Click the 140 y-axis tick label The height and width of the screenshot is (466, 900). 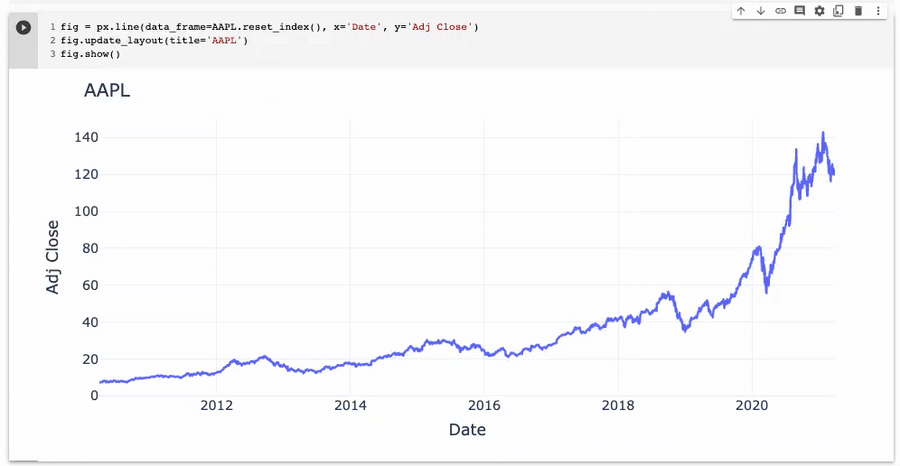click(x=87, y=138)
